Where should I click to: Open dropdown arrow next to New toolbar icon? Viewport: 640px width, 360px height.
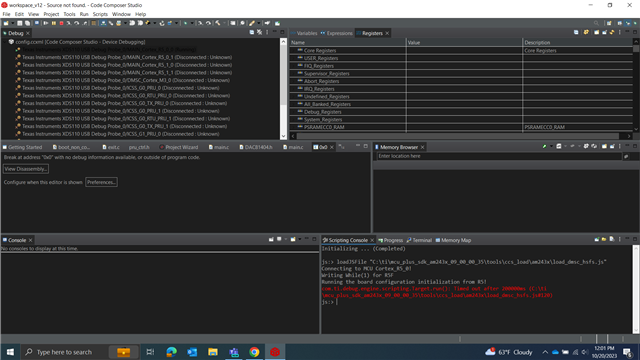click(12, 23)
